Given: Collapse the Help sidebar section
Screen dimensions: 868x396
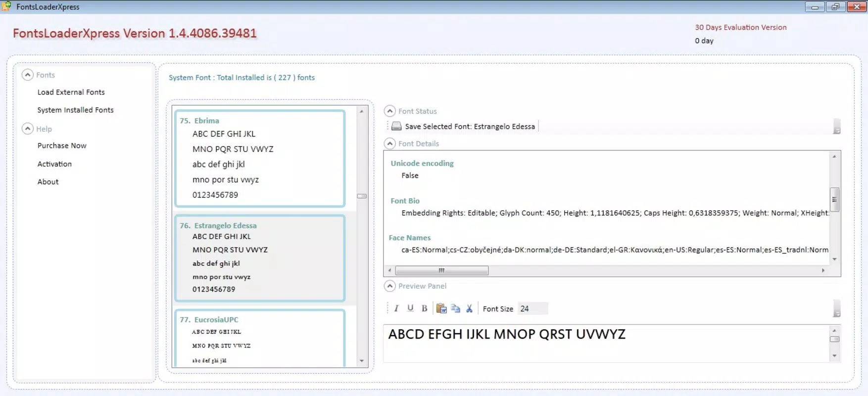Looking at the screenshot, I should tap(28, 129).
